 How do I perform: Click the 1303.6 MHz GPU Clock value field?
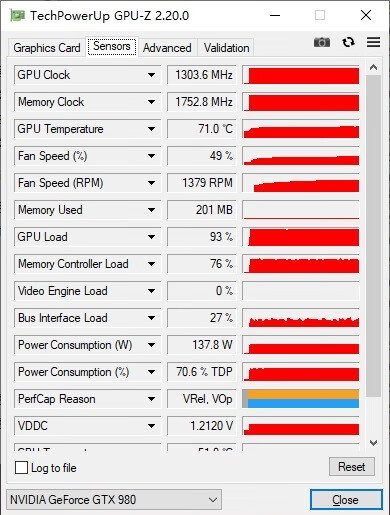pos(202,75)
